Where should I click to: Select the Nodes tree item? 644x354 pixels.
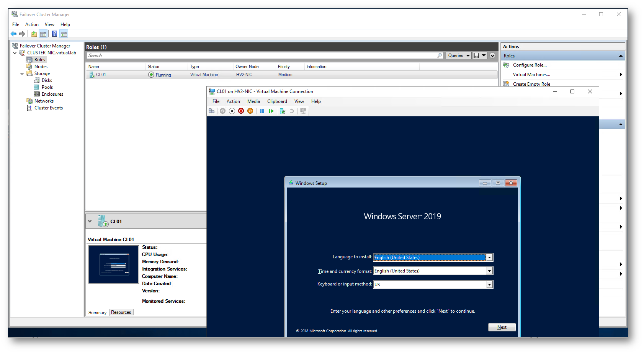tap(41, 67)
